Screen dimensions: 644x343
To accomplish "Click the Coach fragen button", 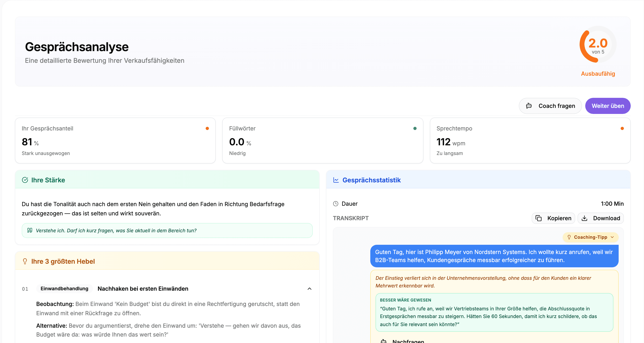I will 550,106.
